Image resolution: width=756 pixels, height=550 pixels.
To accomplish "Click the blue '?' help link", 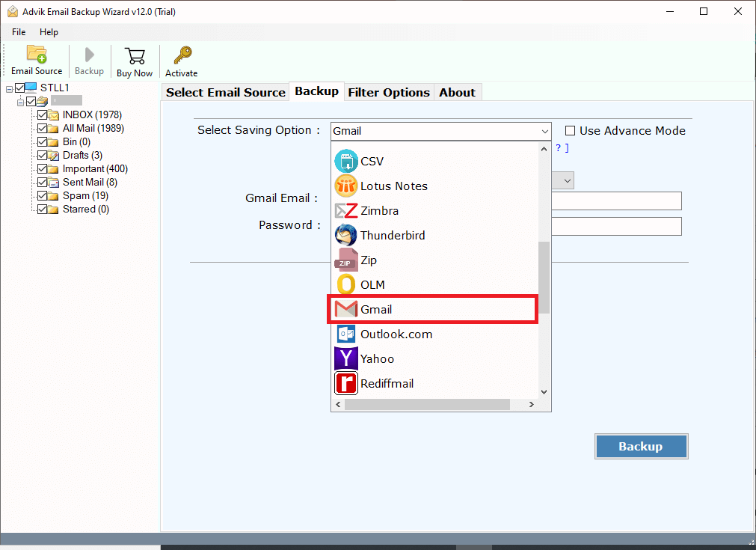I will (559, 147).
